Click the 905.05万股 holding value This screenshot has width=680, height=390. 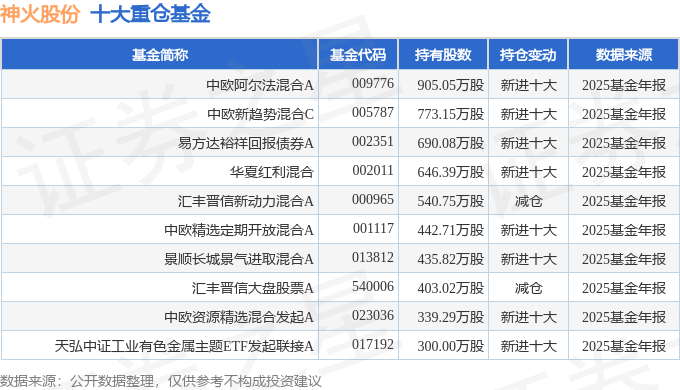click(451, 85)
